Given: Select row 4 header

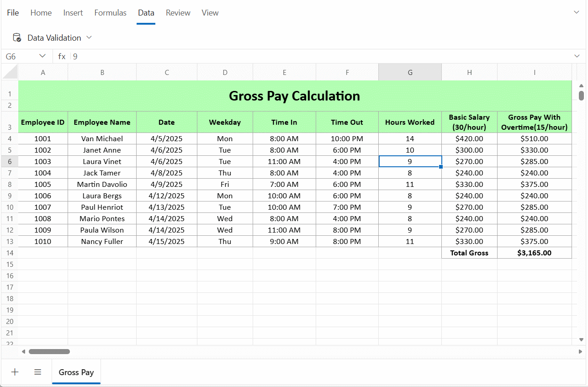Looking at the screenshot, I should click(10, 138).
